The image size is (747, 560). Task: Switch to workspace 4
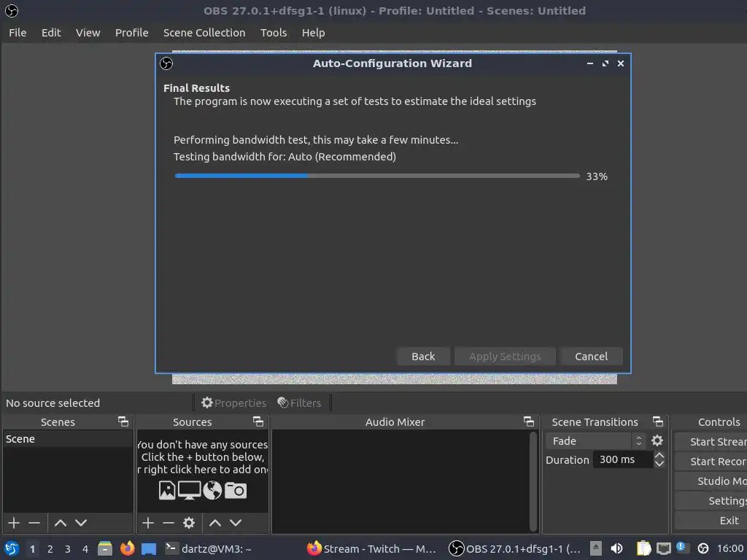pyautogui.click(x=85, y=549)
